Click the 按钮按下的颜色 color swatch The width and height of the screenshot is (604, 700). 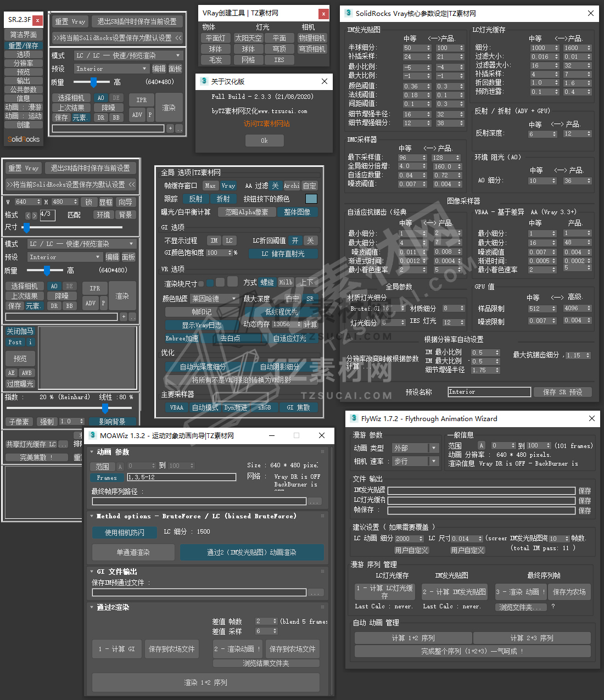click(x=311, y=199)
